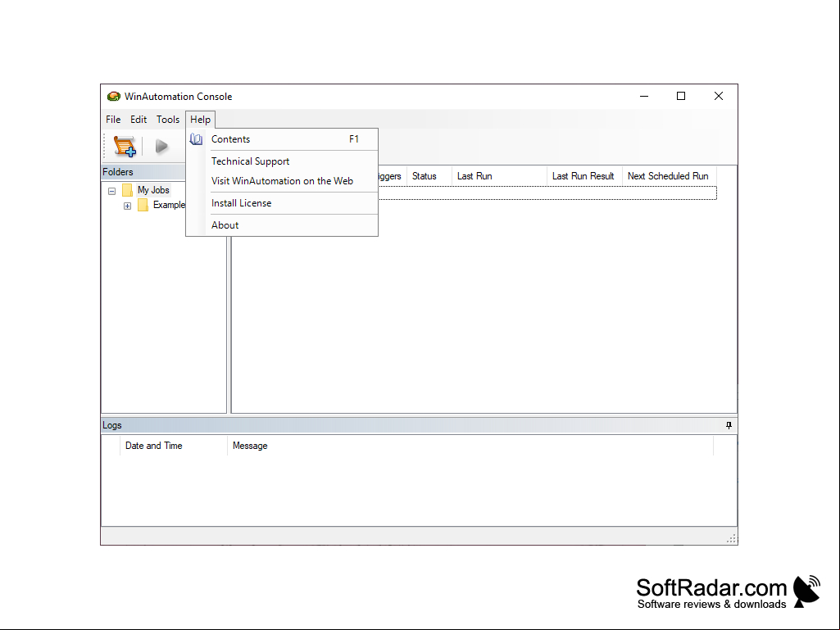Viewport: 840px width, 630px height.
Task: Sort by the Last Run column header
Action: 499,176
